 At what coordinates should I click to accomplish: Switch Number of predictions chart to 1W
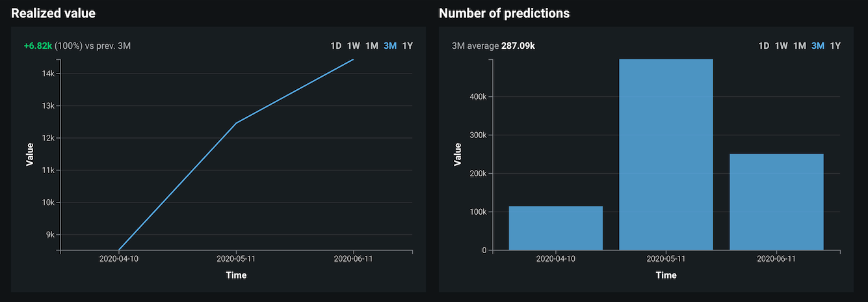[x=782, y=46]
